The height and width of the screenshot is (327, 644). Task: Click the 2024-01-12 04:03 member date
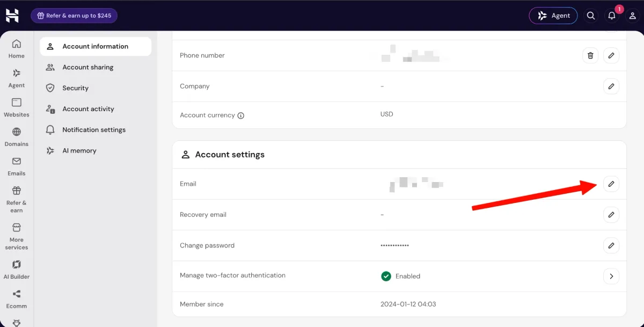408,304
